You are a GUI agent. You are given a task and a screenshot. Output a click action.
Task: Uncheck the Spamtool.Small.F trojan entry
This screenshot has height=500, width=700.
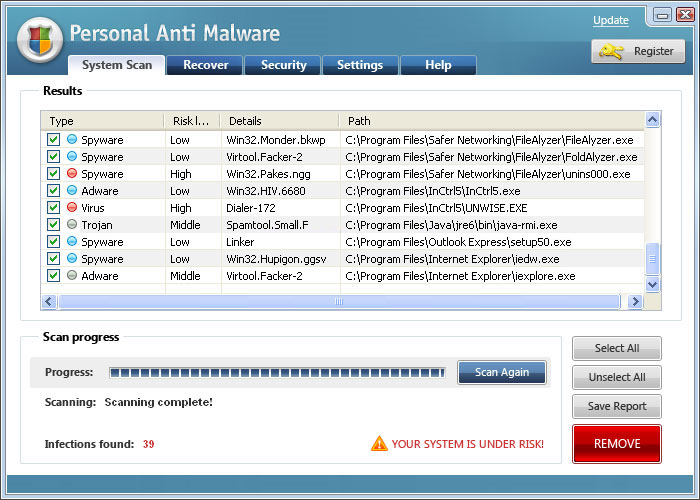[x=53, y=224]
